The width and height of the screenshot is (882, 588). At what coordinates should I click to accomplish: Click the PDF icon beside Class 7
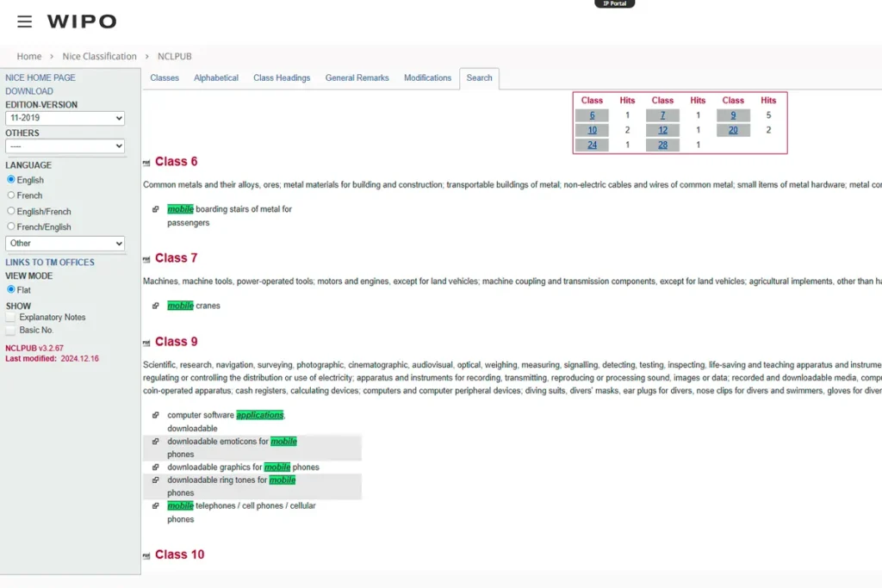click(x=146, y=259)
